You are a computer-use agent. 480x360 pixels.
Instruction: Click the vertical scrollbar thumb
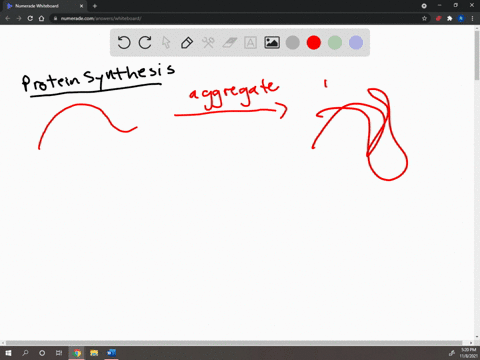(x=477, y=55)
